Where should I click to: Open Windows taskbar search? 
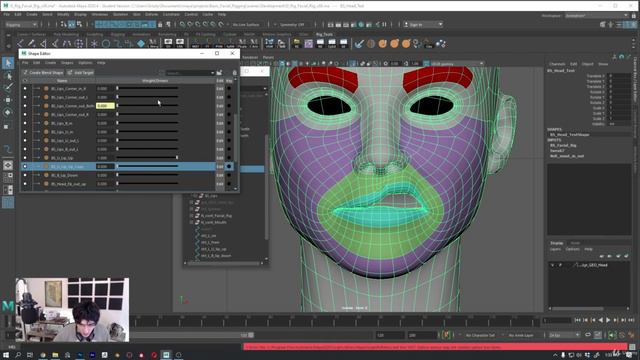pyautogui.click(x=18, y=355)
